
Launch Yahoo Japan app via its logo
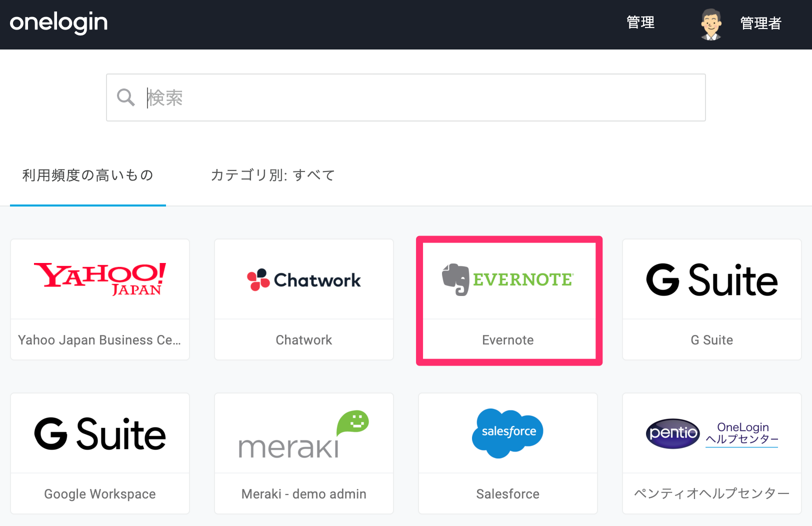click(x=100, y=279)
